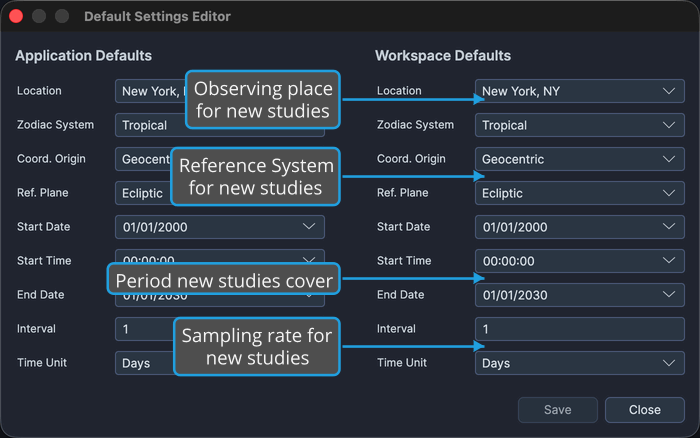
Task: Click Application Defaults Interval field
Action: 144,329
